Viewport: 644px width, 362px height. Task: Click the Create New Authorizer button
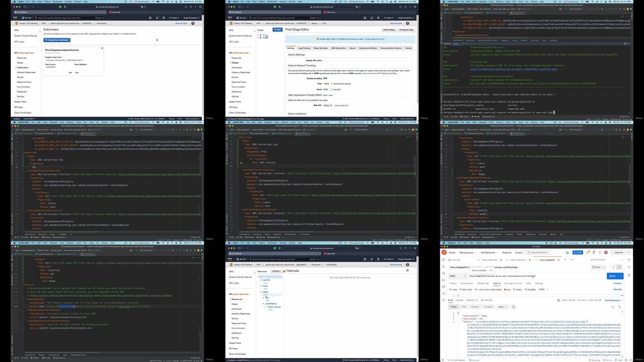click(57, 40)
